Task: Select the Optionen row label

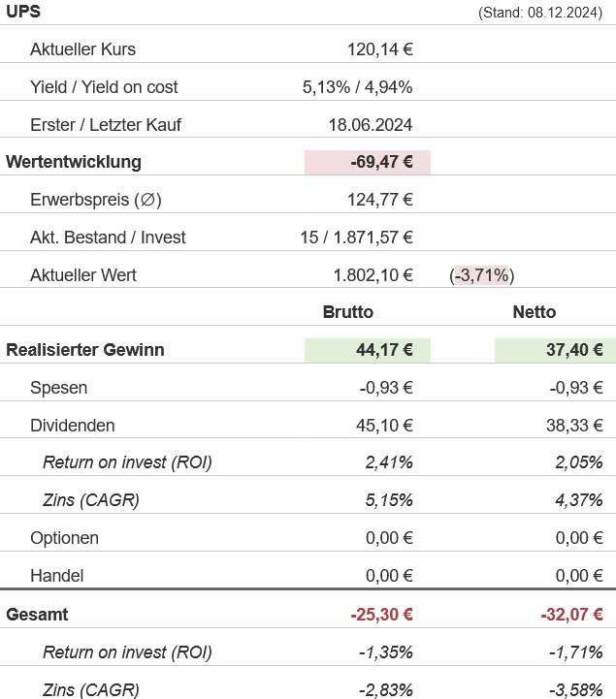Action: [x=64, y=538]
